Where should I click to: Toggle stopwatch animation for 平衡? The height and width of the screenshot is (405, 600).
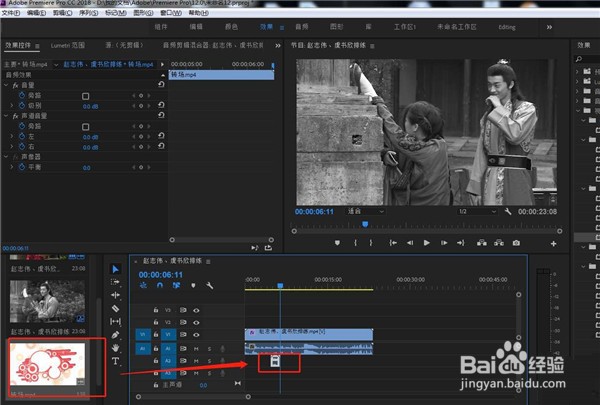click(x=22, y=167)
